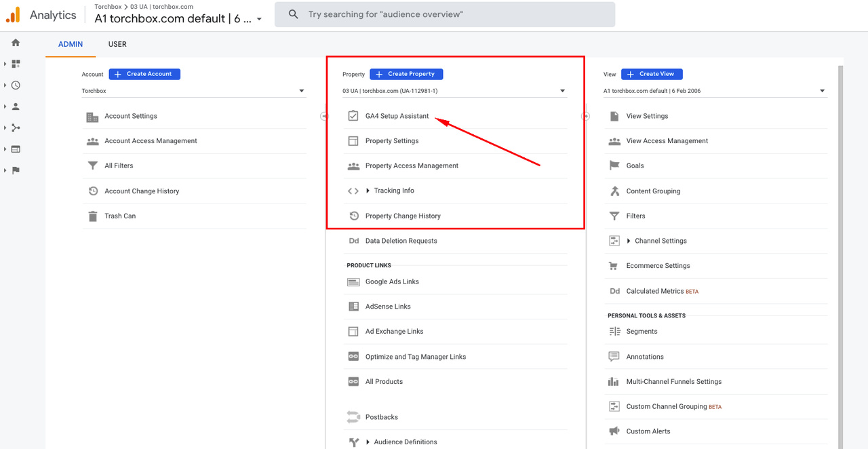Click the Home icon in left sidebar

pyautogui.click(x=16, y=43)
